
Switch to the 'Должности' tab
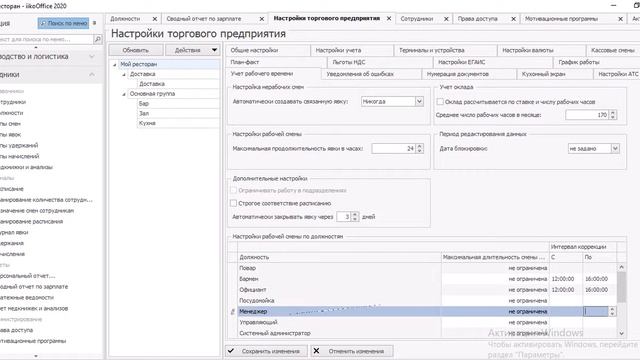click(125, 19)
